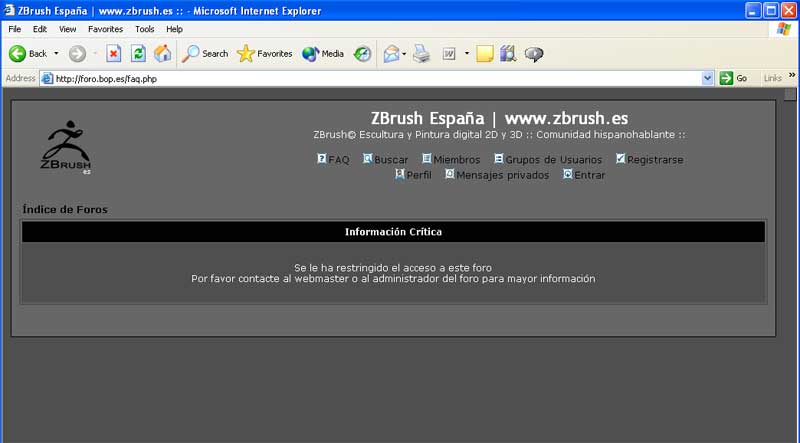The width and height of the screenshot is (800, 443).
Task: Click the 'Se le ha restringido el acceso' message
Action: coord(393,268)
